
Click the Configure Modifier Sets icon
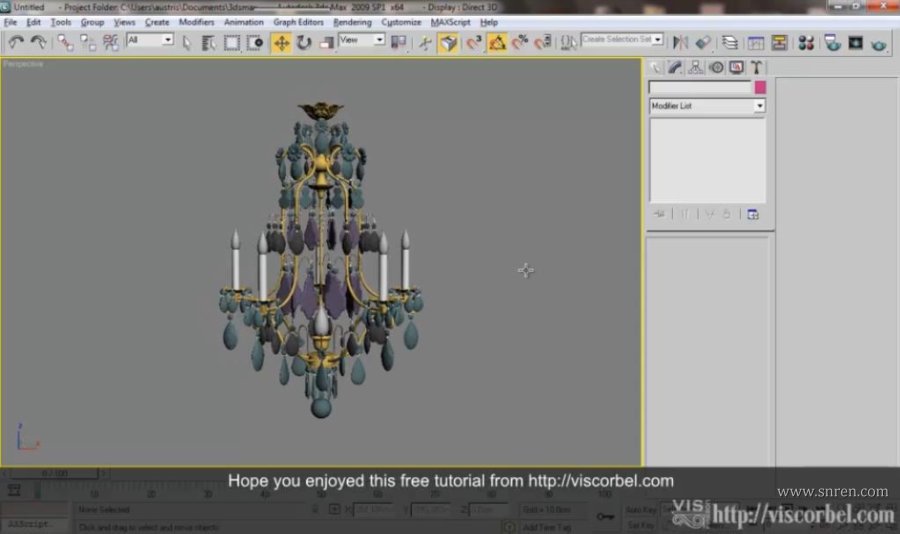(753, 214)
